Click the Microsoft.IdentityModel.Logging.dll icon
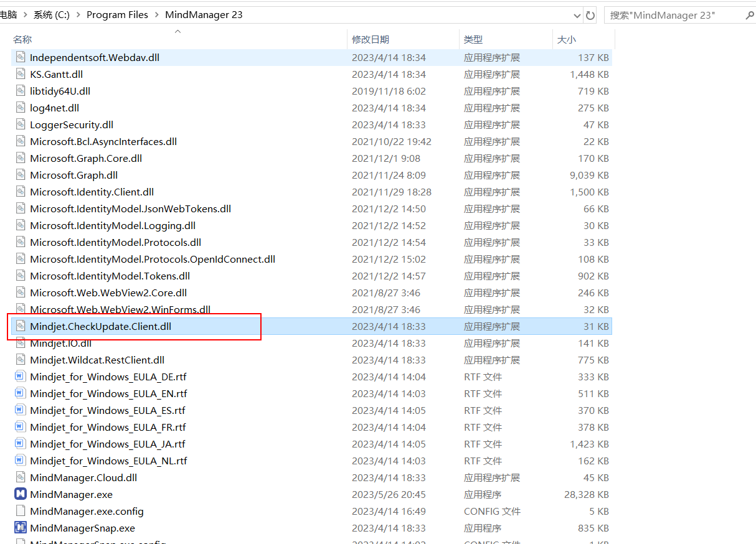Screen dimensions: 756x544 [21, 225]
